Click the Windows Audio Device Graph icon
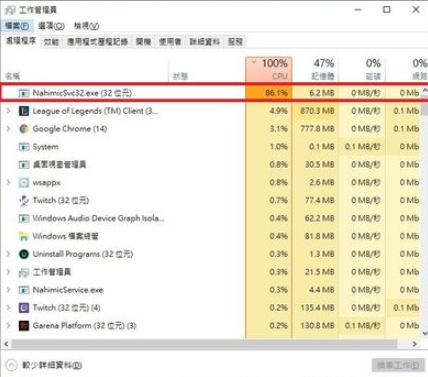The width and height of the screenshot is (428, 377). [x=24, y=219]
